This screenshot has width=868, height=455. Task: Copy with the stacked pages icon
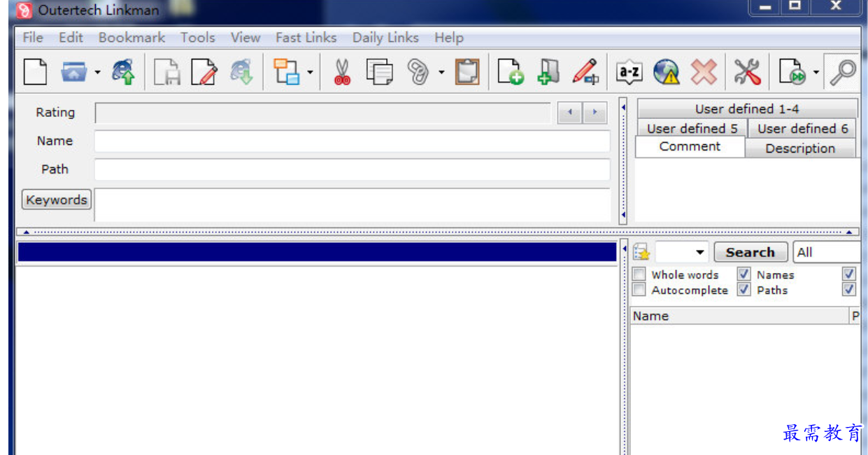[x=380, y=72]
